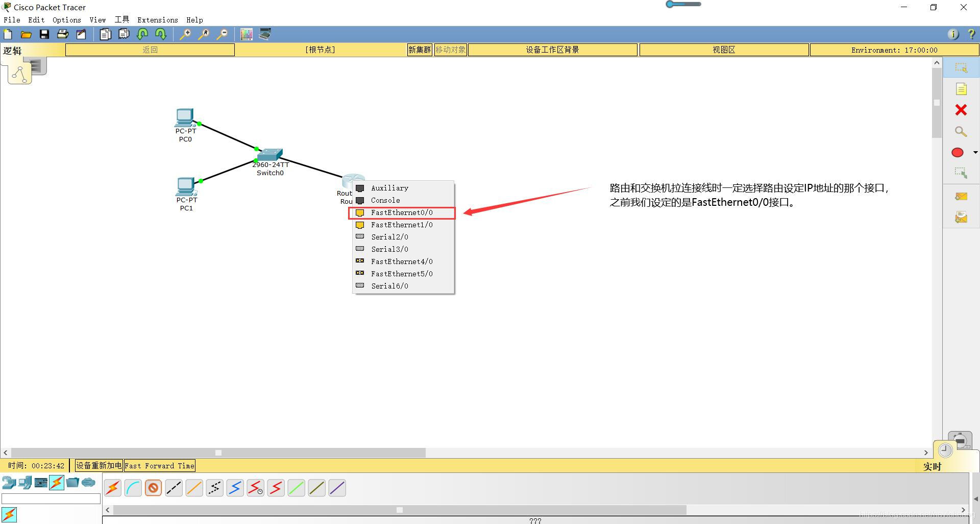Image resolution: width=980 pixels, height=524 pixels.
Task: Open Environment 17:00:00 settings
Action: pos(894,50)
